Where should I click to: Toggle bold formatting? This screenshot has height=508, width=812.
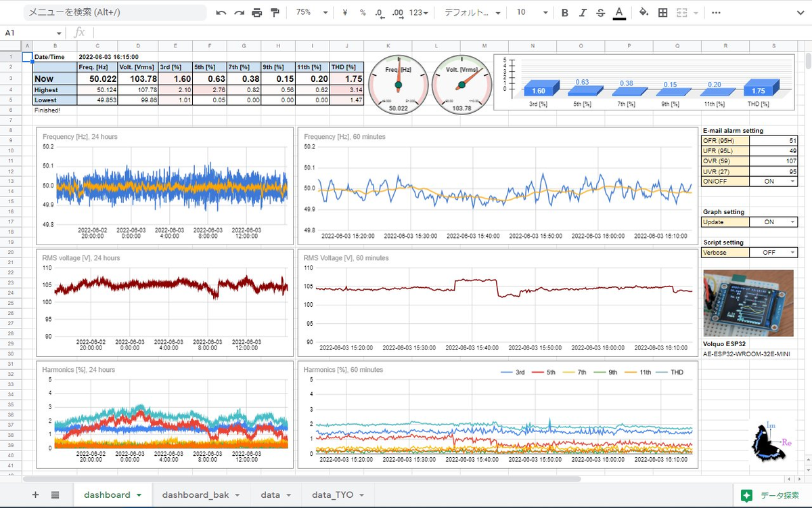tap(565, 13)
